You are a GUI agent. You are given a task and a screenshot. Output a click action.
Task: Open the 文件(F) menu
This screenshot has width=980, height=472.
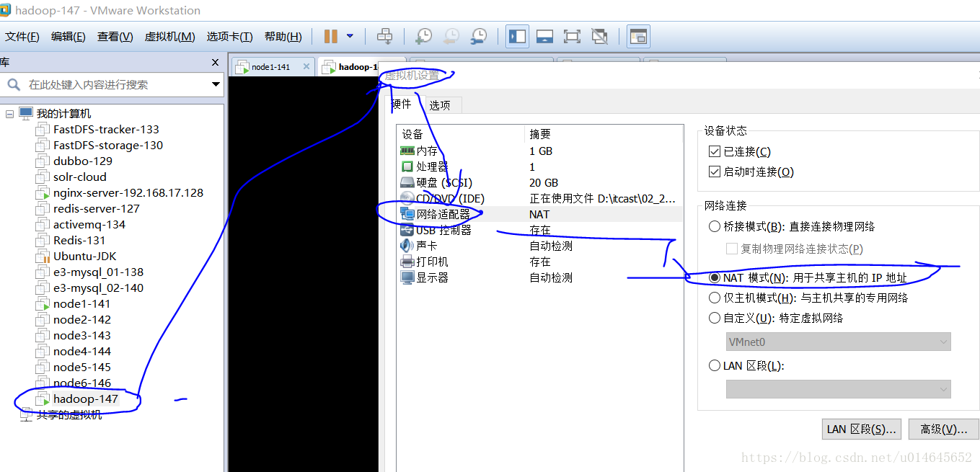click(x=22, y=37)
